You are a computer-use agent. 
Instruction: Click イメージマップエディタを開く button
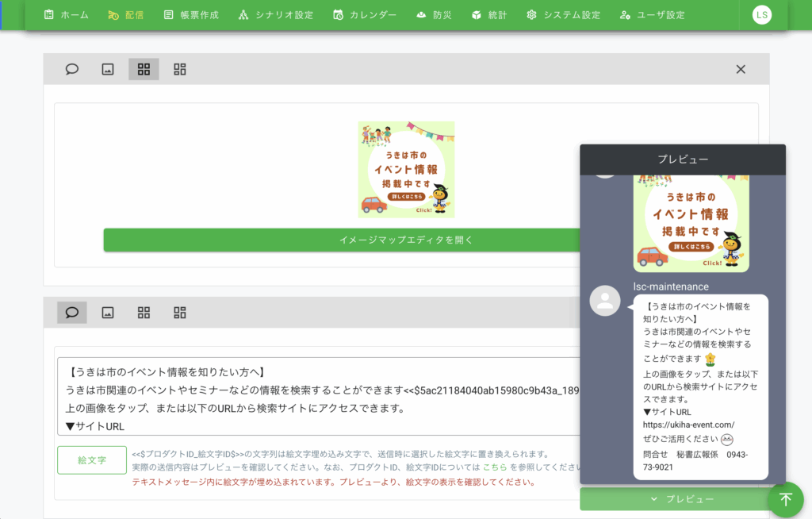pyautogui.click(x=341, y=240)
